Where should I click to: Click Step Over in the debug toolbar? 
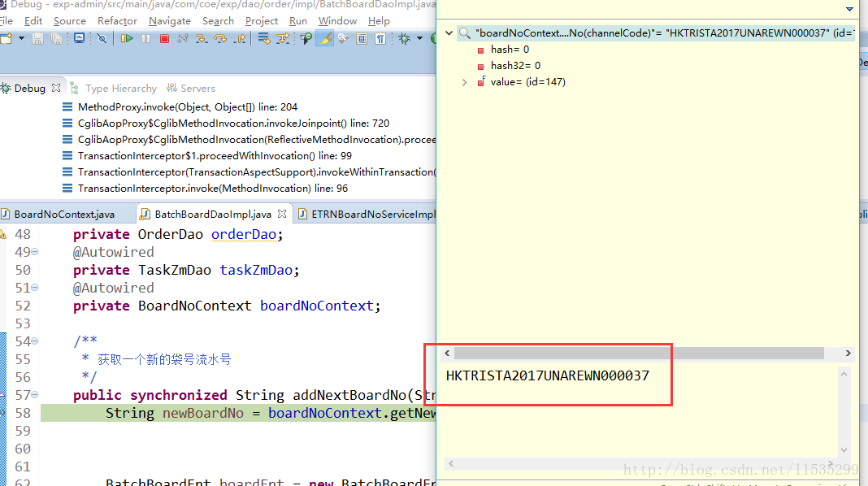pyautogui.click(x=220, y=38)
